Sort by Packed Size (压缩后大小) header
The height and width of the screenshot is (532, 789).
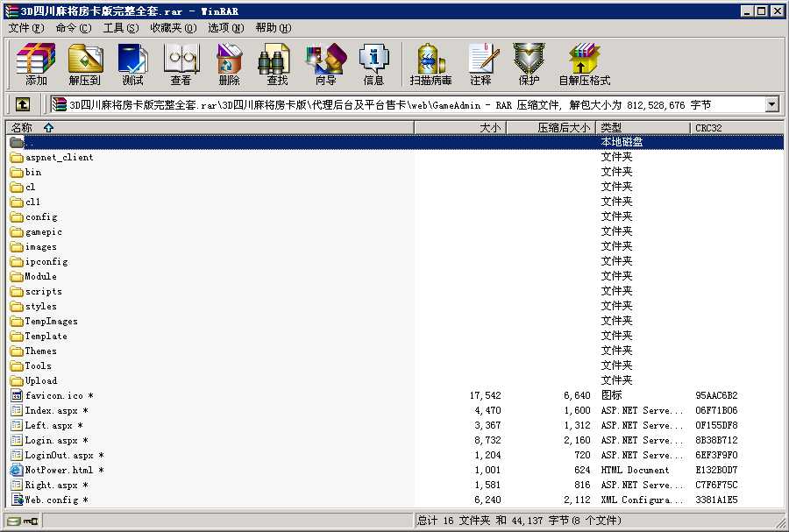pos(551,128)
